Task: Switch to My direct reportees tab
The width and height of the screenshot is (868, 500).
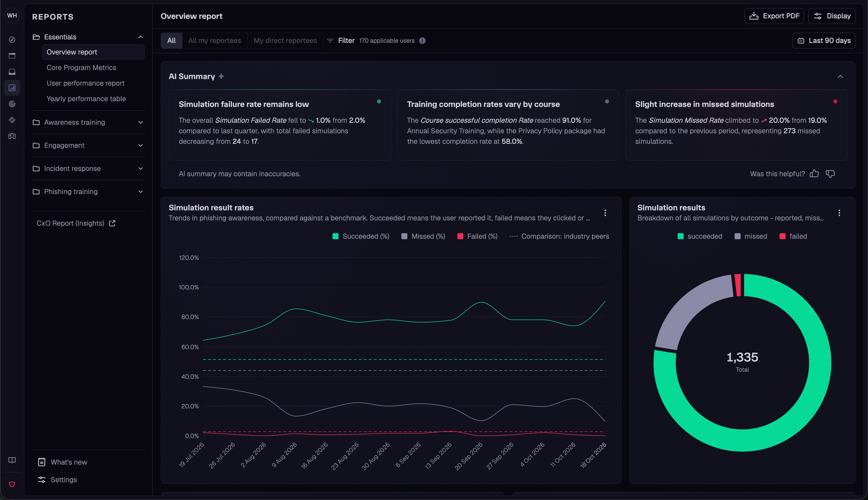Action: point(285,40)
